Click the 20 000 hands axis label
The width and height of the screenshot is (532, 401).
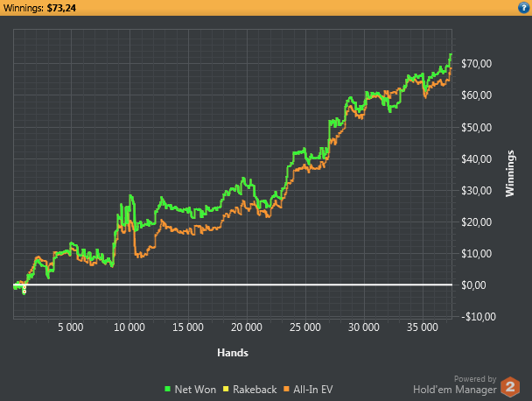[247, 327]
